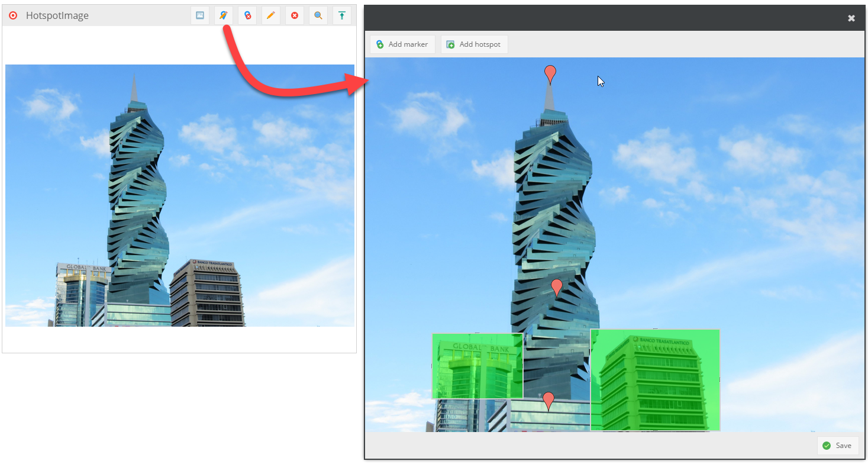Screen dimensions: 868x464
Task: Click the HotspotImage field title
Action: [57, 16]
